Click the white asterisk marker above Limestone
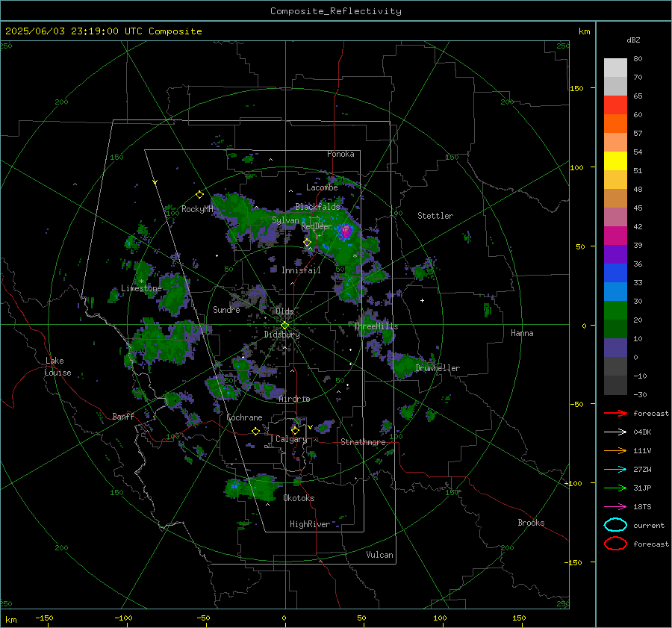 [x=141, y=282]
